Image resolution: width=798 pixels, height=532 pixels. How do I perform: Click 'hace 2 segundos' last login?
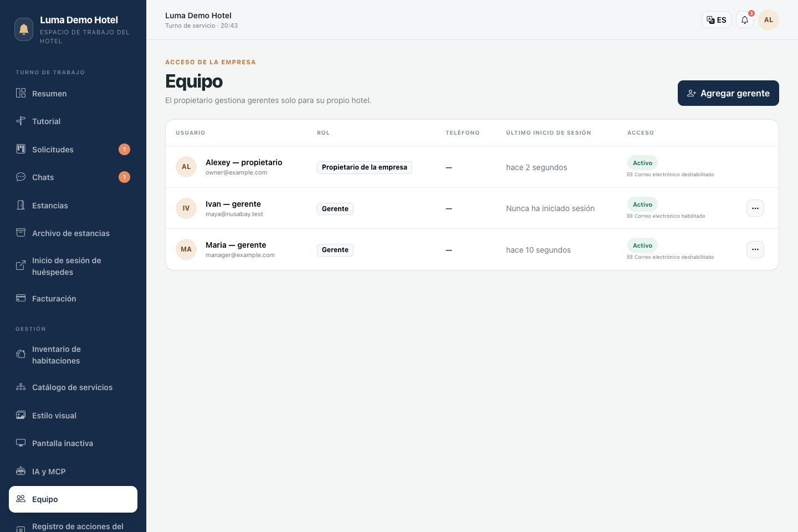[536, 167]
